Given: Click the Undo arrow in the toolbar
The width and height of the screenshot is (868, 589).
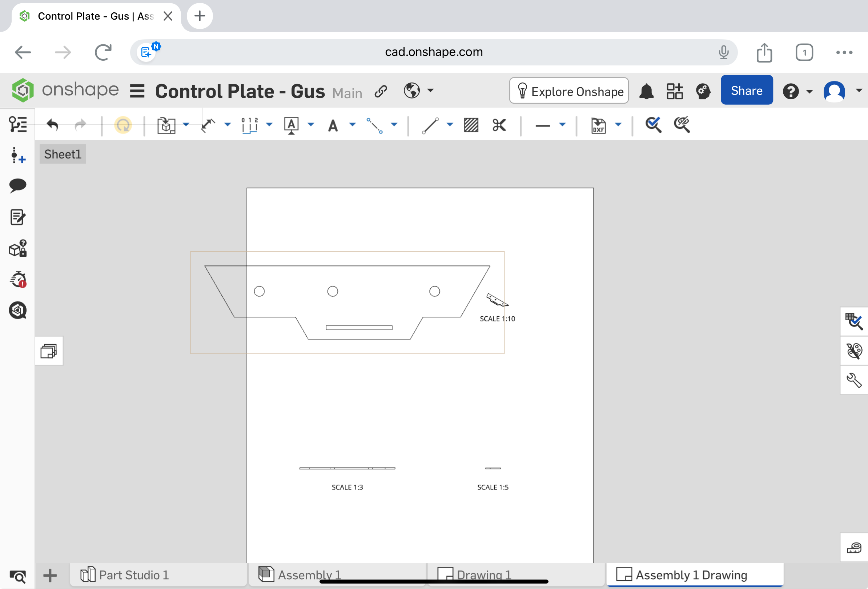Looking at the screenshot, I should (52, 125).
